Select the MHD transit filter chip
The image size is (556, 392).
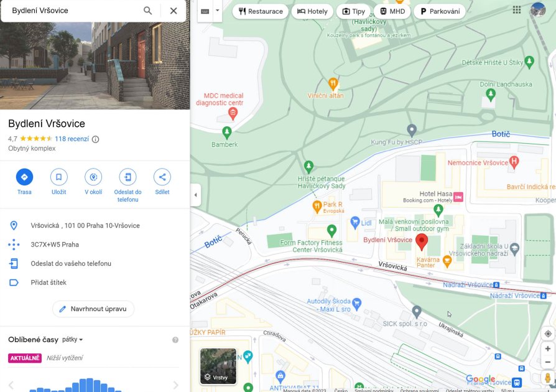click(x=392, y=11)
